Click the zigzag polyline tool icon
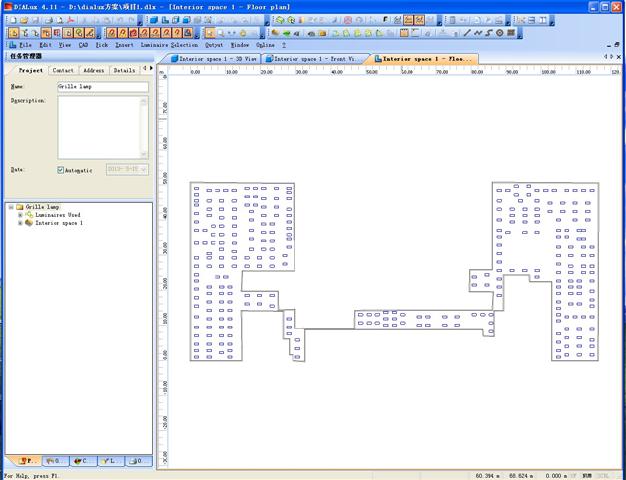The width and height of the screenshot is (626, 480). (477, 33)
